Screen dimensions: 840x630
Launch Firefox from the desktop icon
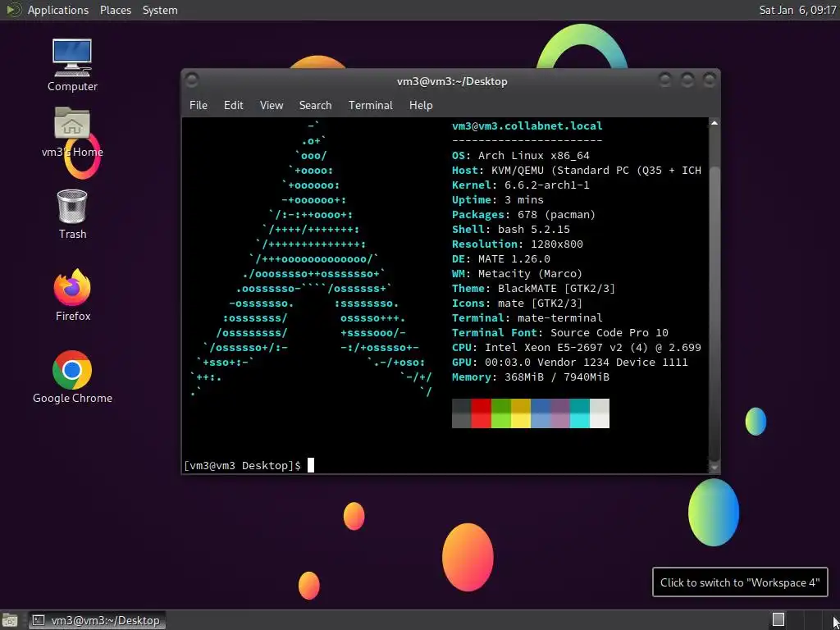click(72, 287)
